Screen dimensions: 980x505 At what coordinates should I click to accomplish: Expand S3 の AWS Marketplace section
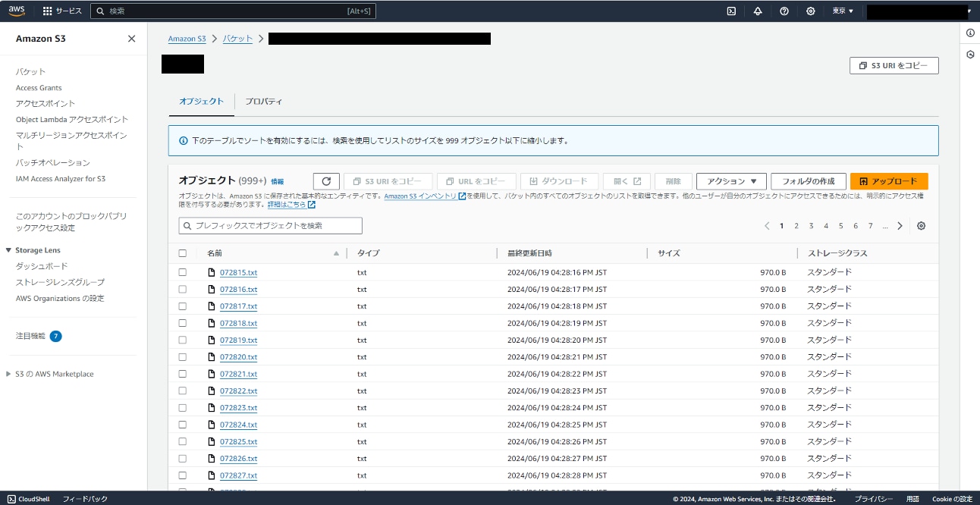(8, 374)
